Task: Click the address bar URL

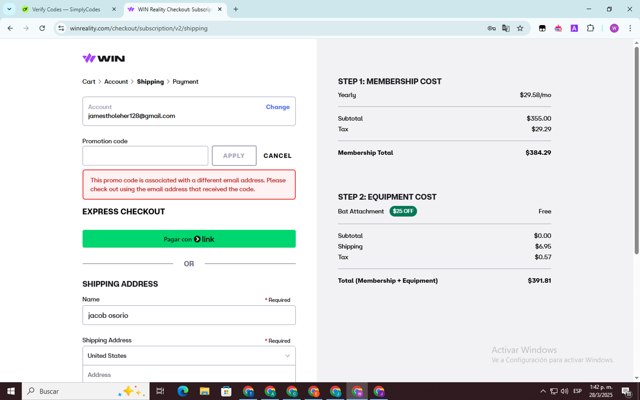Action: [x=139, y=28]
